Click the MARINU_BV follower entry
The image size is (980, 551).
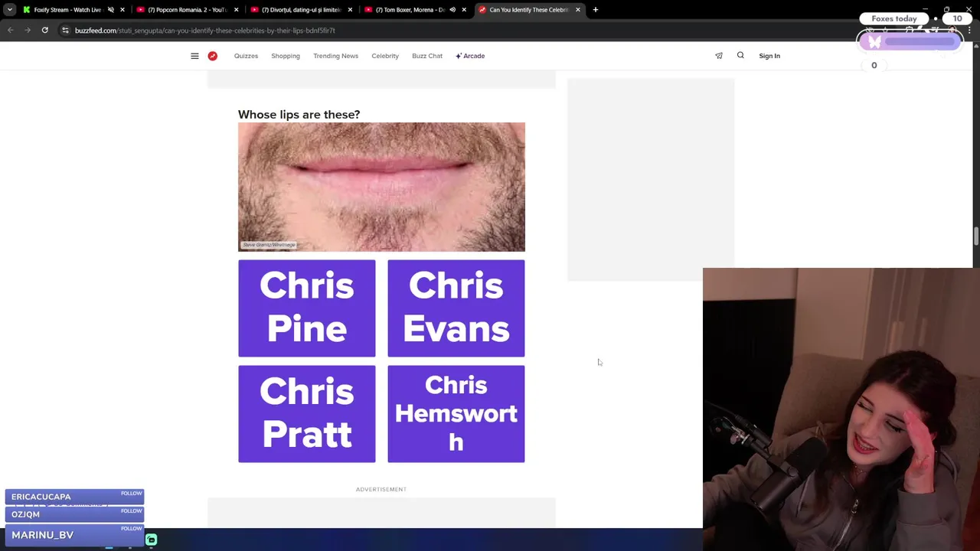click(x=74, y=534)
